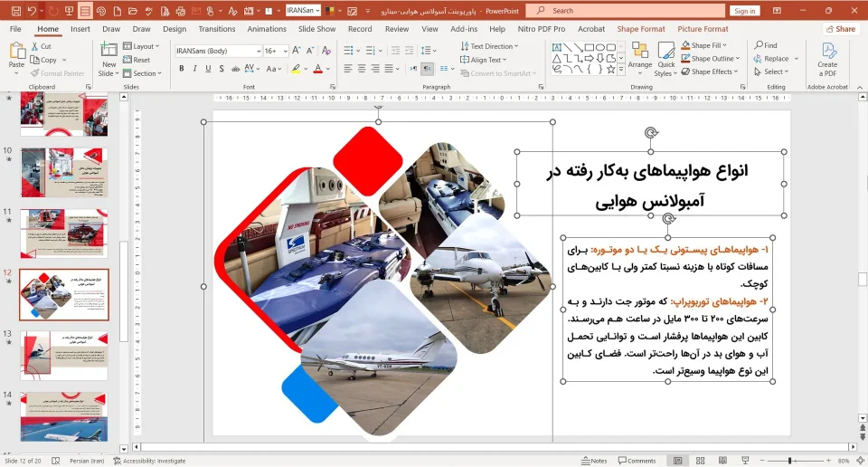Open the Animations tab
Screen dimensions: 868x467
point(267,29)
